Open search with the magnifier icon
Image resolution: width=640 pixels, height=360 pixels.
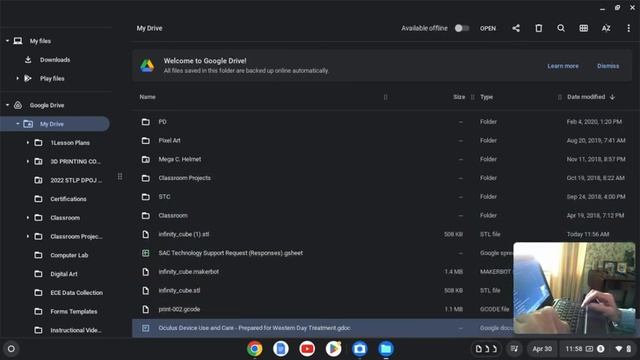click(x=561, y=28)
